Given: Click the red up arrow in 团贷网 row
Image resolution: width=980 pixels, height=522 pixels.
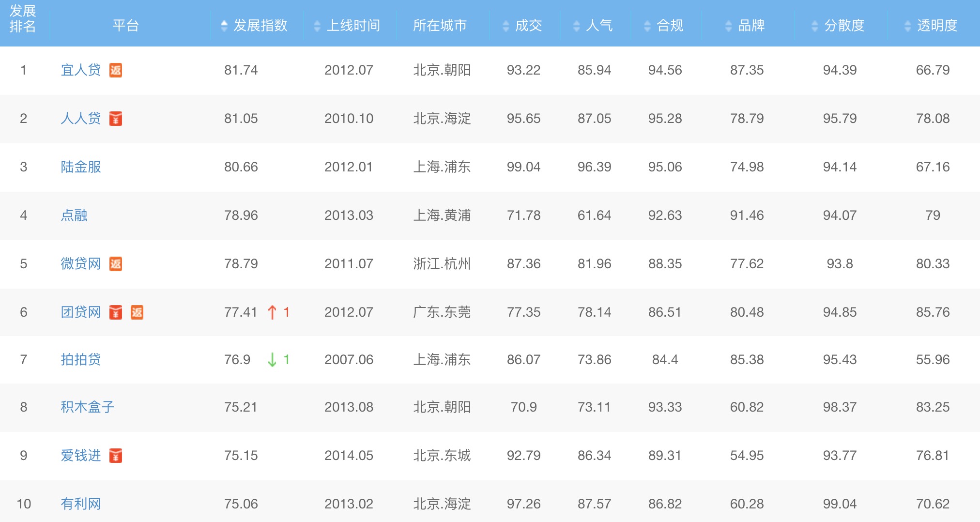Looking at the screenshot, I should coord(272,312).
